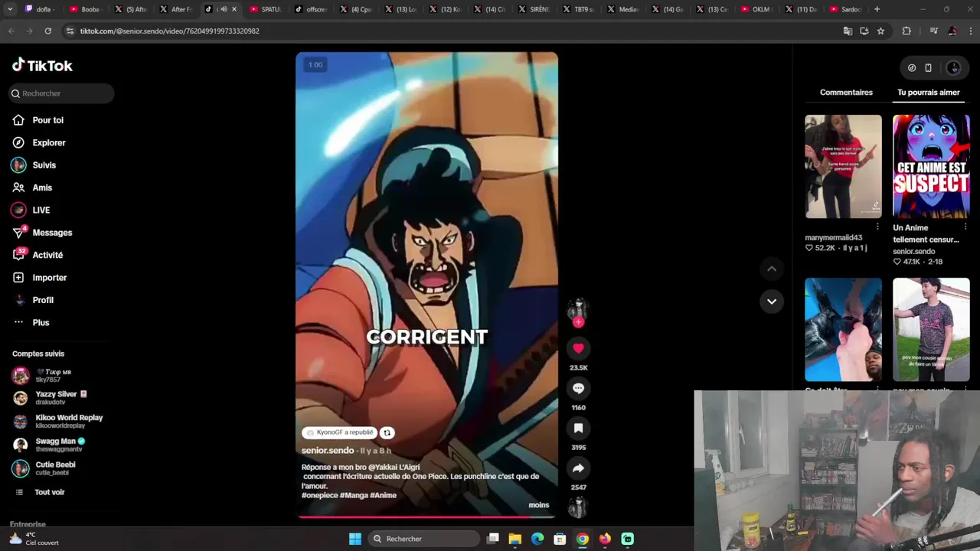Click the translate page icon in address bar
The image size is (980, 551).
point(848,31)
